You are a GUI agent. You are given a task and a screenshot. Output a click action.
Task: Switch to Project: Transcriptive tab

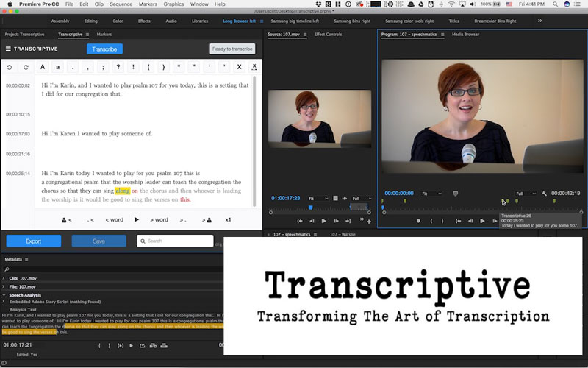pos(24,34)
